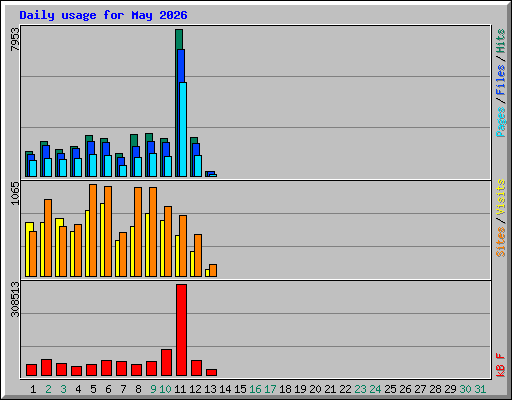Click the 1065 scale value

click(x=15, y=193)
